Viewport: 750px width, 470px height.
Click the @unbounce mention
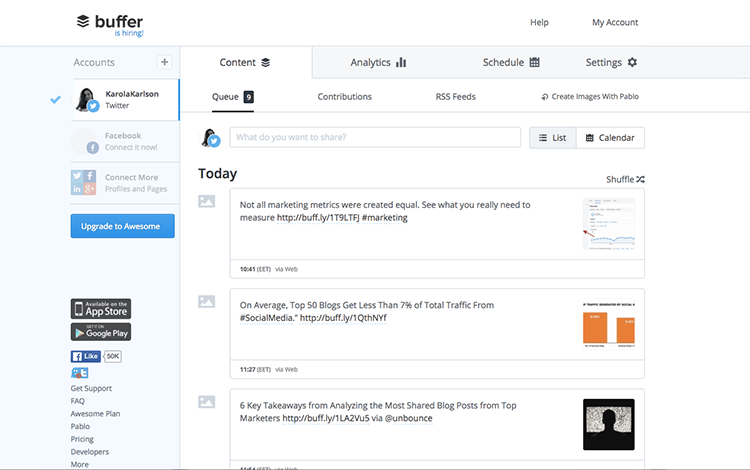point(408,418)
